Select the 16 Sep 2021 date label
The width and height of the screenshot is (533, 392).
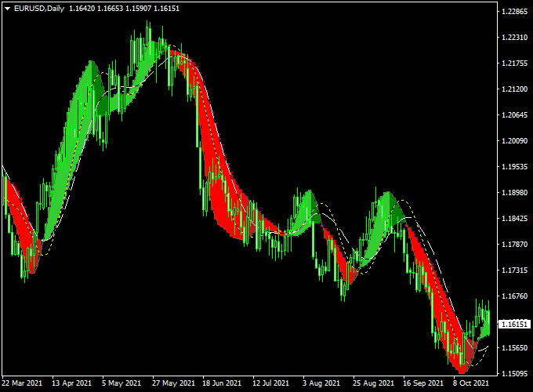[x=423, y=383]
